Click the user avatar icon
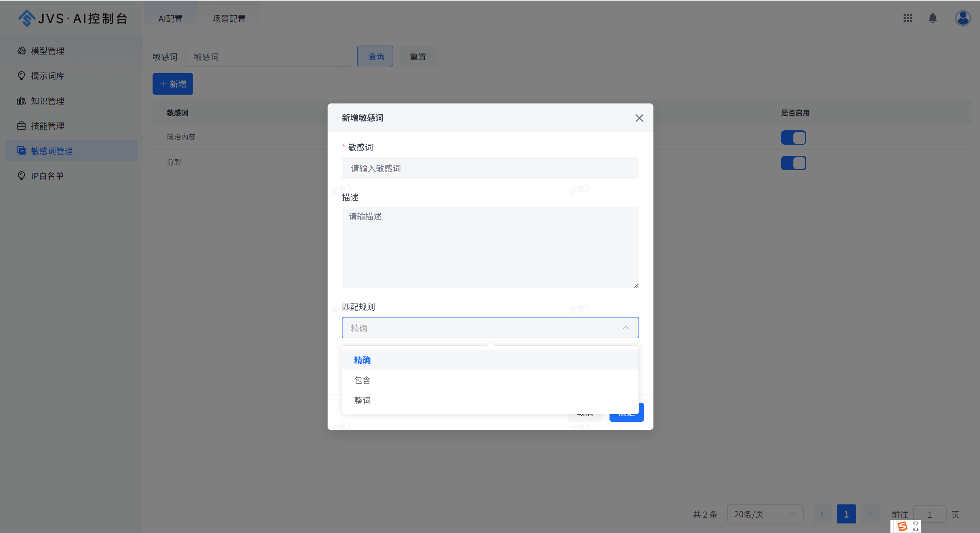The image size is (980, 533). pos(963,18)
